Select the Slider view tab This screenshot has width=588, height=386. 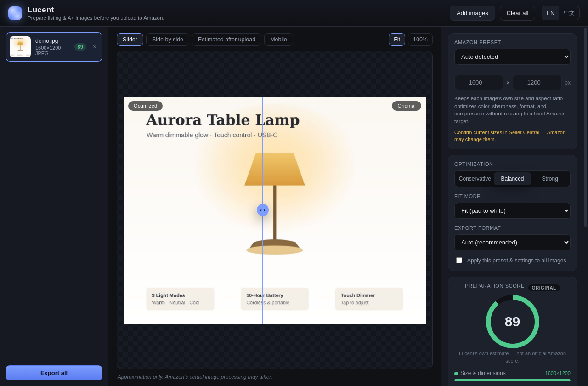130,40
